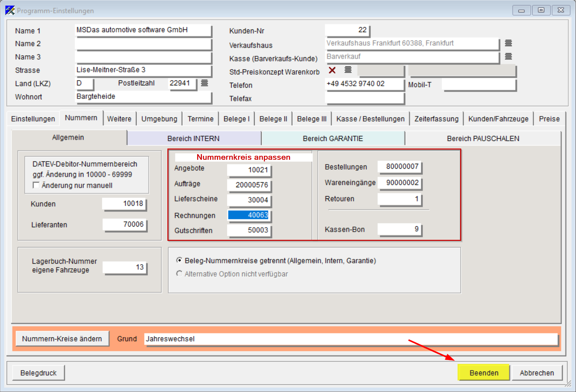
Task: Edit the Lieferscheine number field
Action: click(249, 200)
